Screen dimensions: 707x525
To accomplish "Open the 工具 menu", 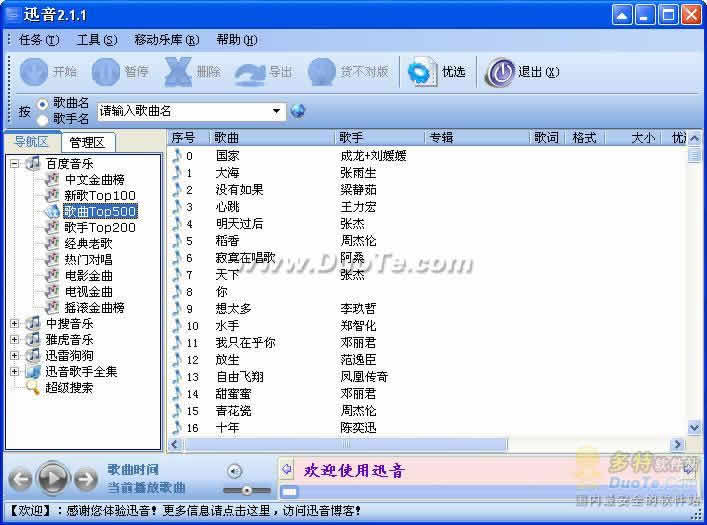I will 97,40.
